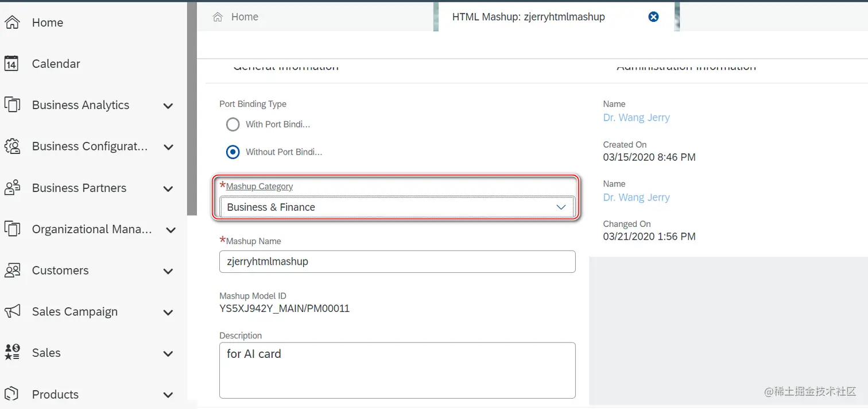This screenshot has height=409, width=868.
Task: Click the sidebar vertical scrollbar
Action: pos(192,108)
